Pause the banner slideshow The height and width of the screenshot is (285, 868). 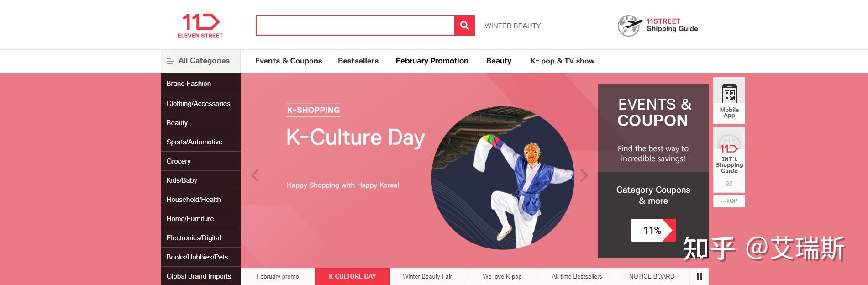pyautogui.click(x=699, y=276)
